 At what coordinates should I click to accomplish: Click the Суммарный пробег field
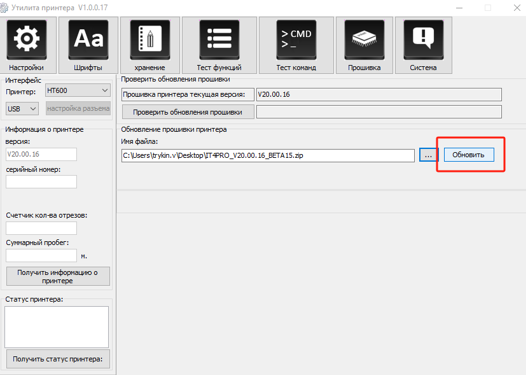41,255
